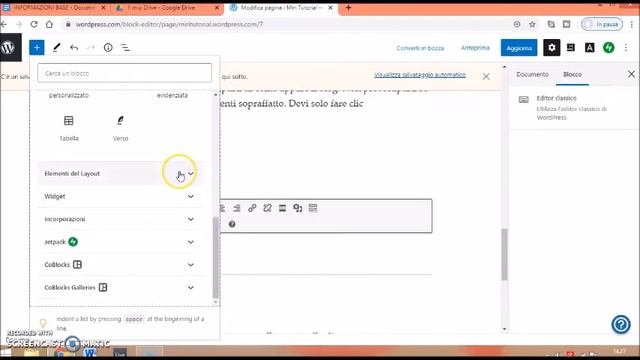Click Converti in bozza
The width and height of the screenshot is (640, 360).
[x=420, y=48]
